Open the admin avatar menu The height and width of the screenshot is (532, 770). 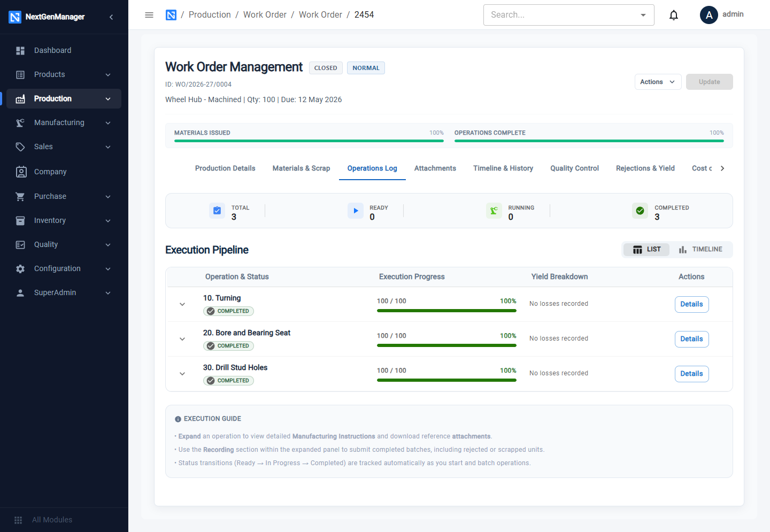(709, 15)
